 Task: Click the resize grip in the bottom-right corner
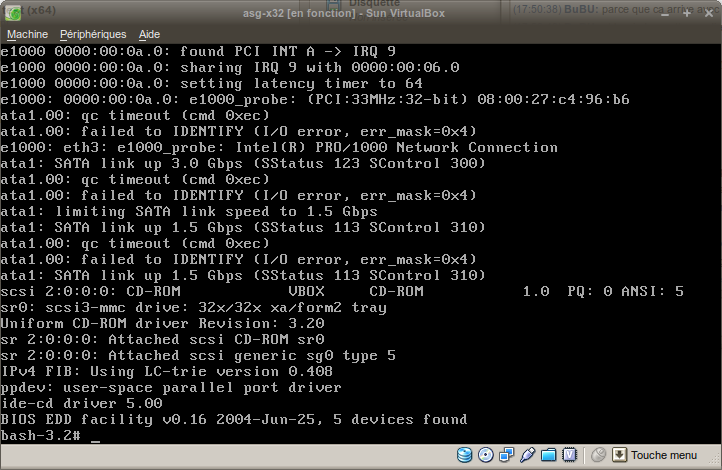tap(713, 461)
